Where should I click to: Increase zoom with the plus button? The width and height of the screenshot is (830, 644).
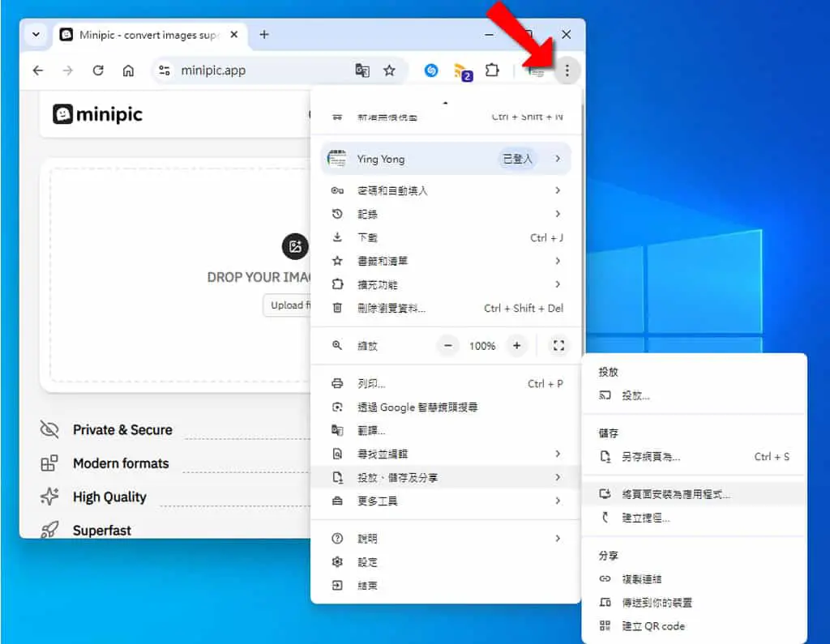click(516, 346)
